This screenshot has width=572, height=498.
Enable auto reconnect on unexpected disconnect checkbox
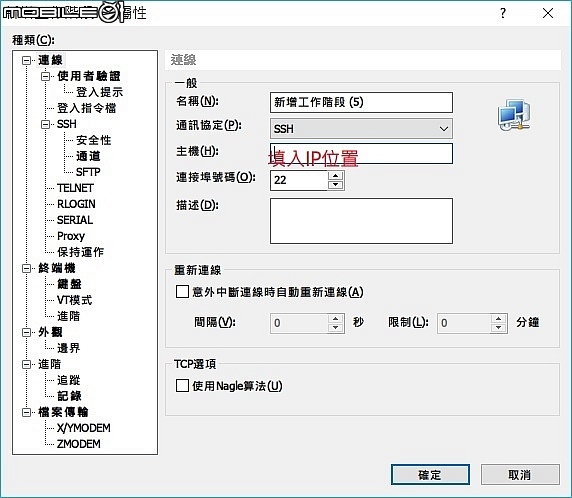click(x=182, y=292)
